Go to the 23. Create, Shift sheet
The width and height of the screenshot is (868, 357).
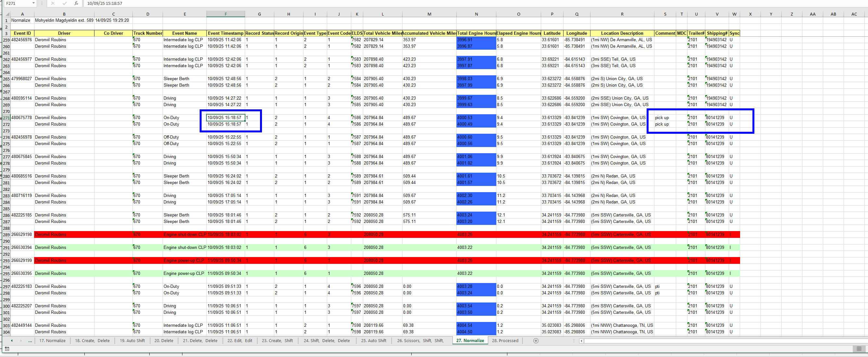point(277,340)
